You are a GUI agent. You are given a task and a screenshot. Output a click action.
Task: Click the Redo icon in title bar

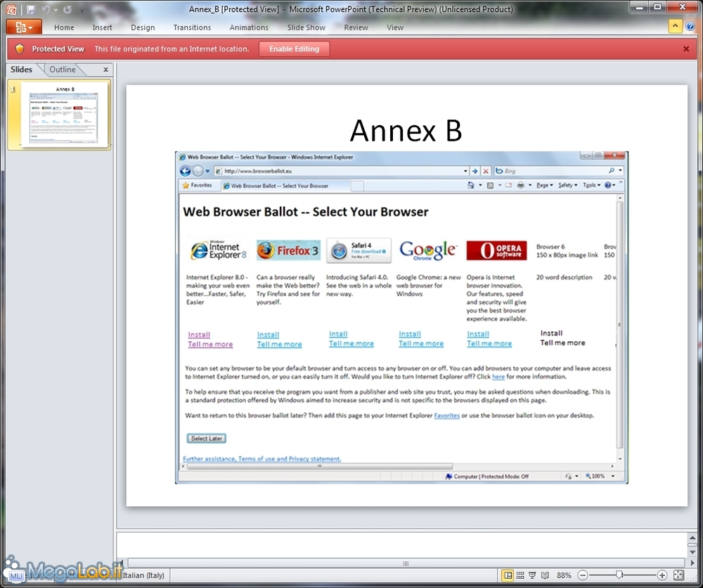[x=67, y=9]
